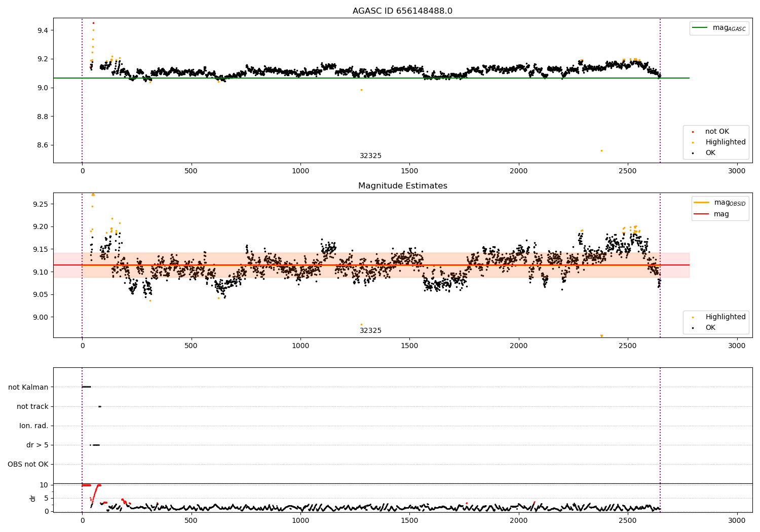Click the 'not Kalman' axis label

click(x=28, y=387)
